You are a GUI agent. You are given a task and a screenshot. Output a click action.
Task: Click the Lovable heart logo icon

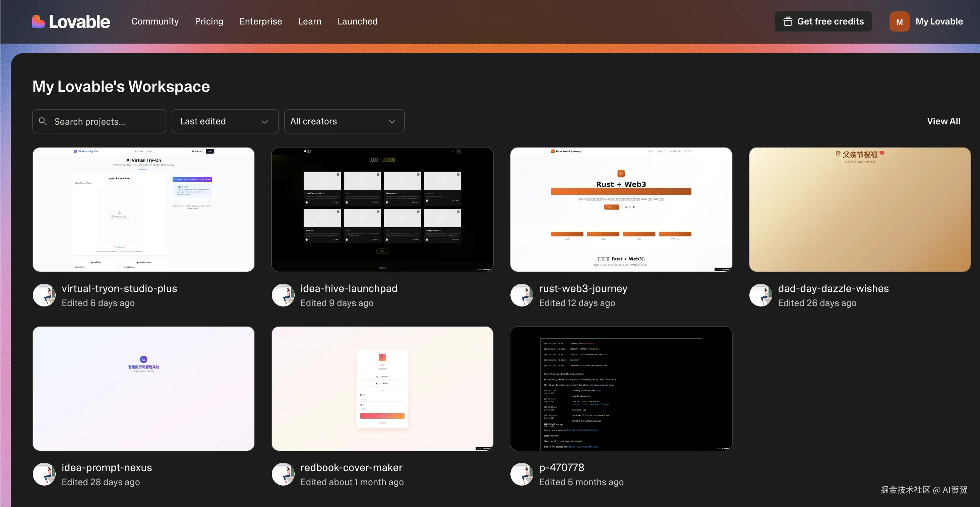click(39, 22)
